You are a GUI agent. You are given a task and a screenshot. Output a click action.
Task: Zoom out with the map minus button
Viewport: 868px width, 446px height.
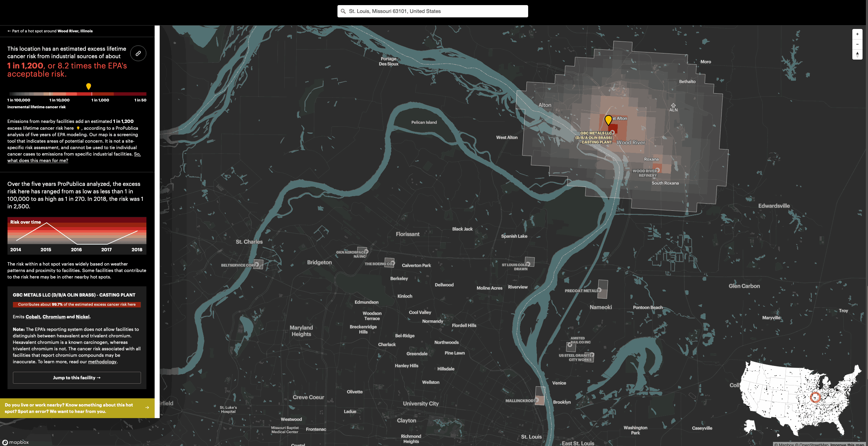point(857,44)
